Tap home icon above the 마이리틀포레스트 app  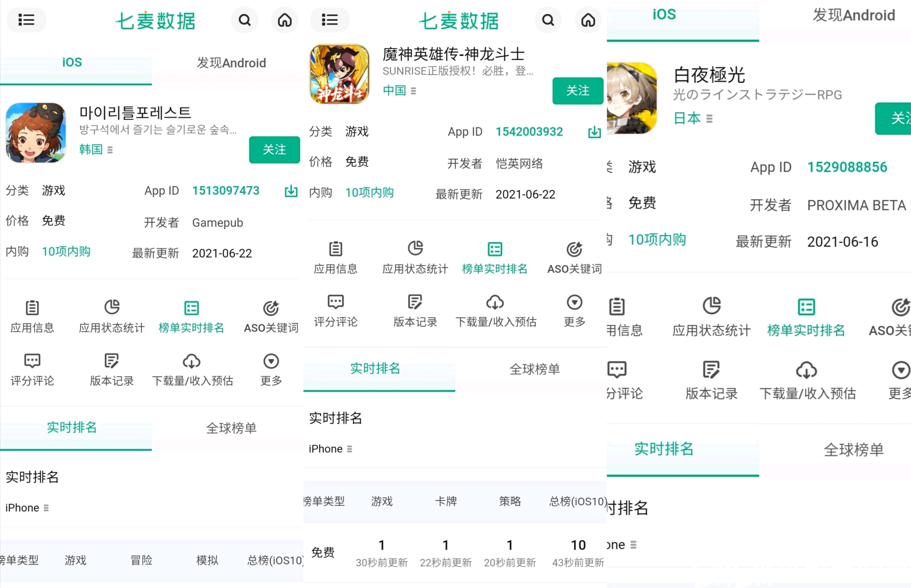tap(285, 20)
